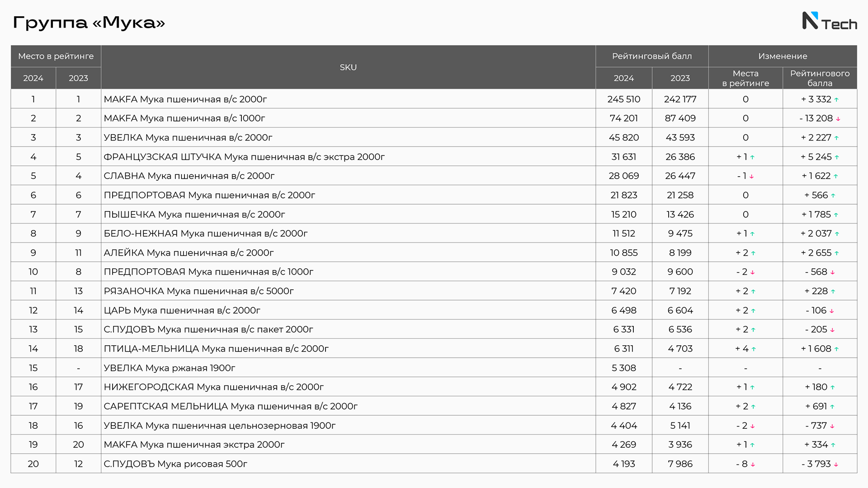Click the SKU column header

click(348, 67)
